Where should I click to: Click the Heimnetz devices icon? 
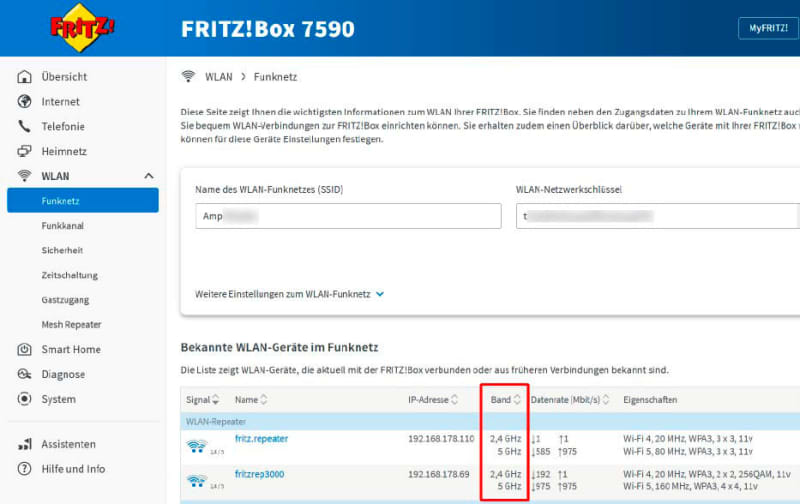pos(24,151)
